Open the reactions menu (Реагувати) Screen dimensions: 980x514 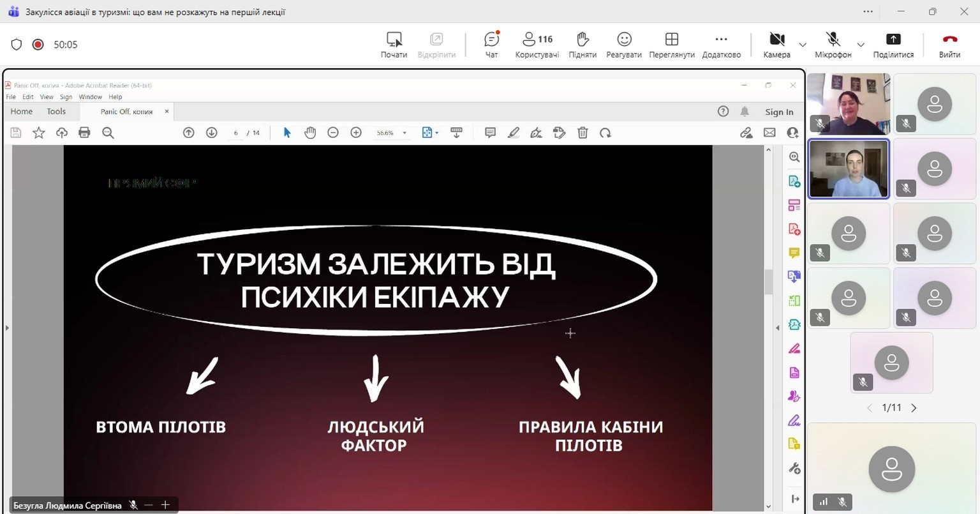pyautogui.click(x=623, y=44)
